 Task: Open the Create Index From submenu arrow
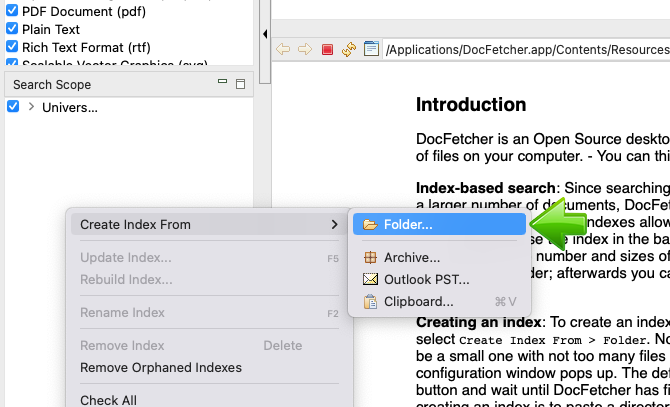334,224
